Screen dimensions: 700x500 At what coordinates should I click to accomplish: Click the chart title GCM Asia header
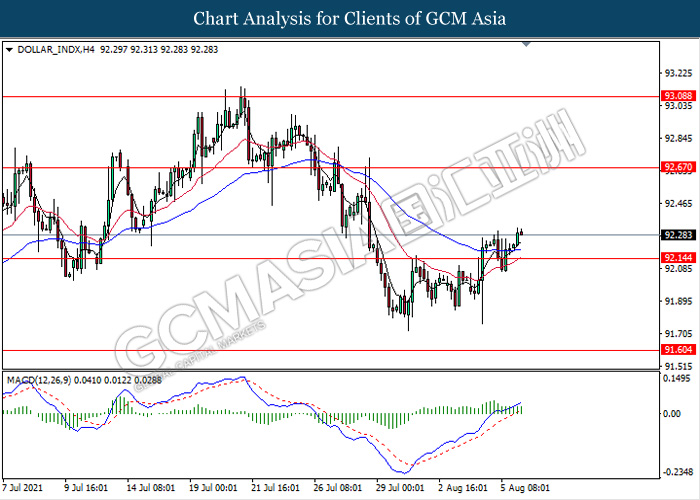[x=350, y=19]
